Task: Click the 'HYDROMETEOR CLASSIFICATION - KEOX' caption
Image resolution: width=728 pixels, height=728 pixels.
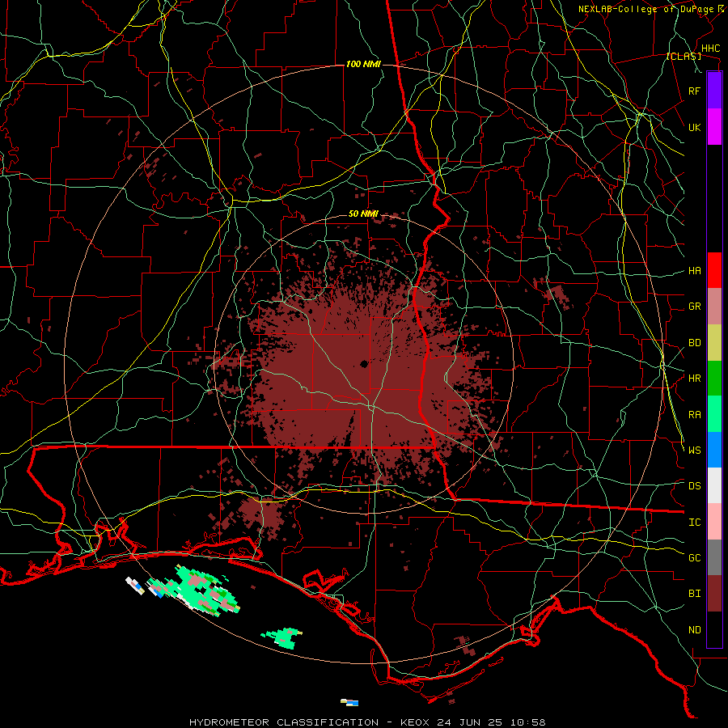Action: [309, 722]
